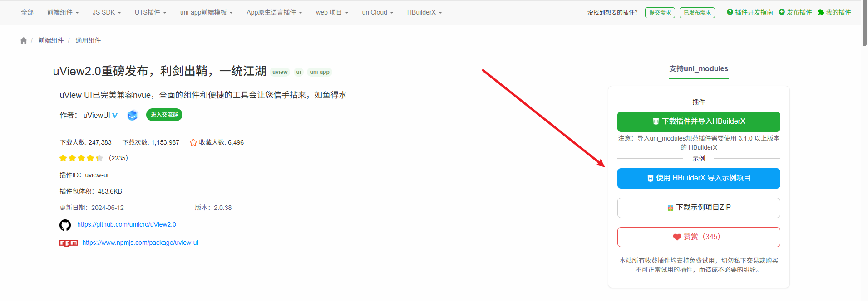Open the uViewUI author link
This screenshot has height=301, width=868.
click(97, 116)
